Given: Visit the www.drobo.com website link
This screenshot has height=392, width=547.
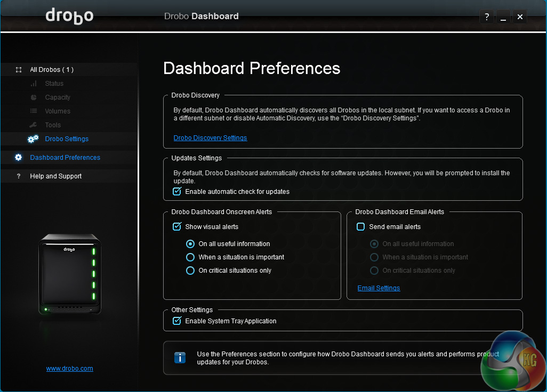Looking at the screenshot, I should click(69, 369).
